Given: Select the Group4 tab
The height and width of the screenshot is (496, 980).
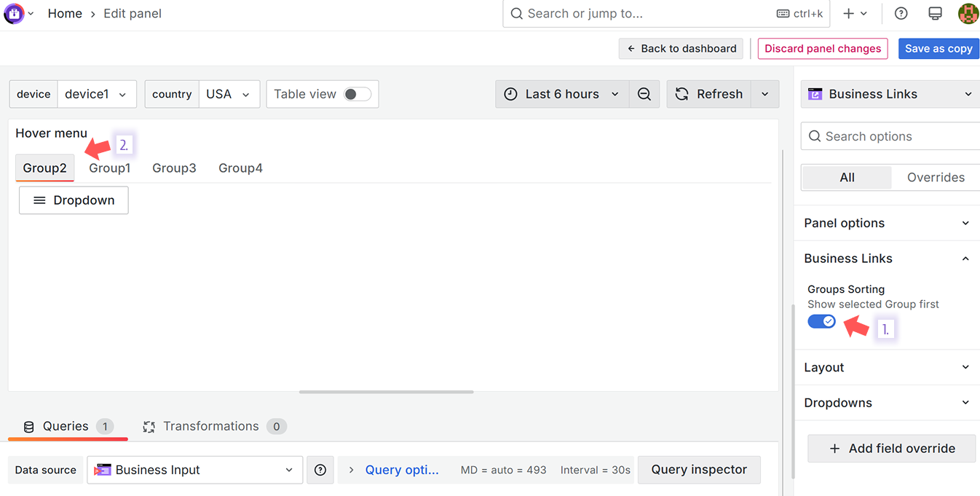Looking at the screenshot, I should [x=240, y=168].
